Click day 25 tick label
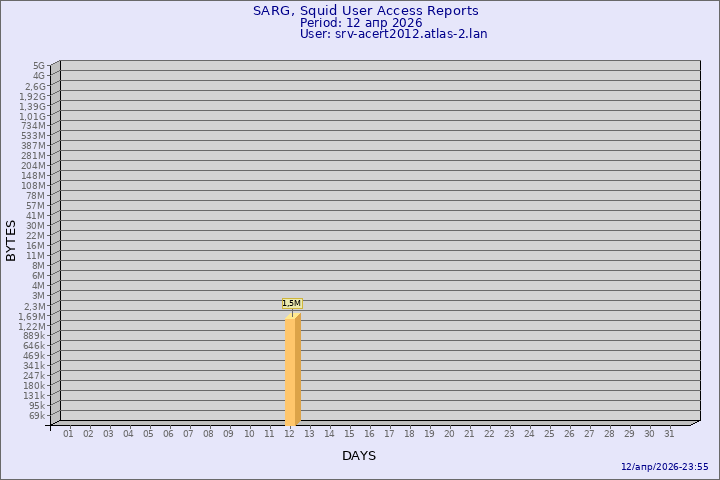The height and width of the screenshot is (480, 720). tap(549, 433)
